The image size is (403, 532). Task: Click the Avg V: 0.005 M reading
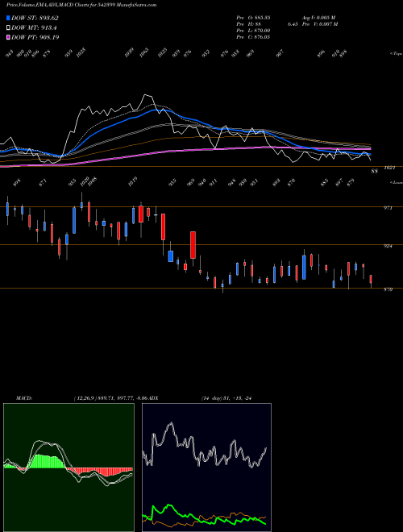coord(318,18)
